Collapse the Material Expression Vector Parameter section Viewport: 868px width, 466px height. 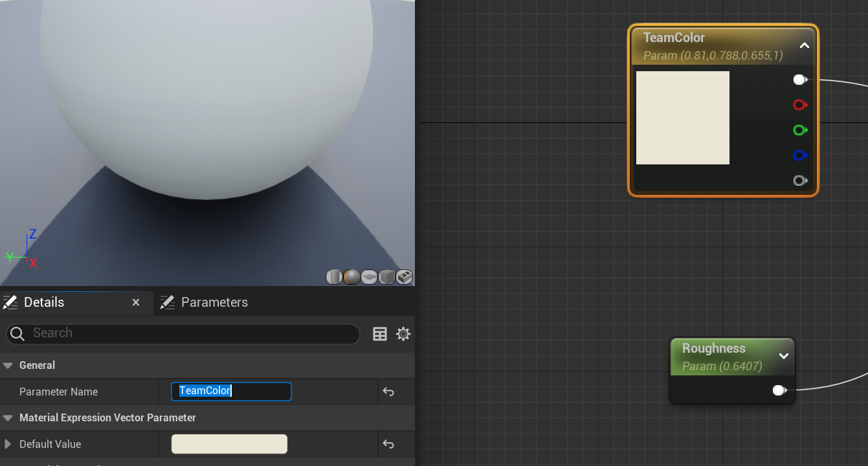click(x=8, y=418)
